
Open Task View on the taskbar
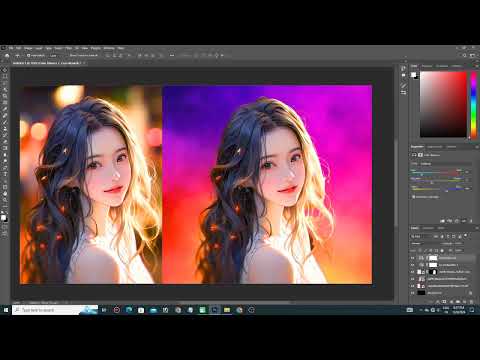tap(104, 310)
